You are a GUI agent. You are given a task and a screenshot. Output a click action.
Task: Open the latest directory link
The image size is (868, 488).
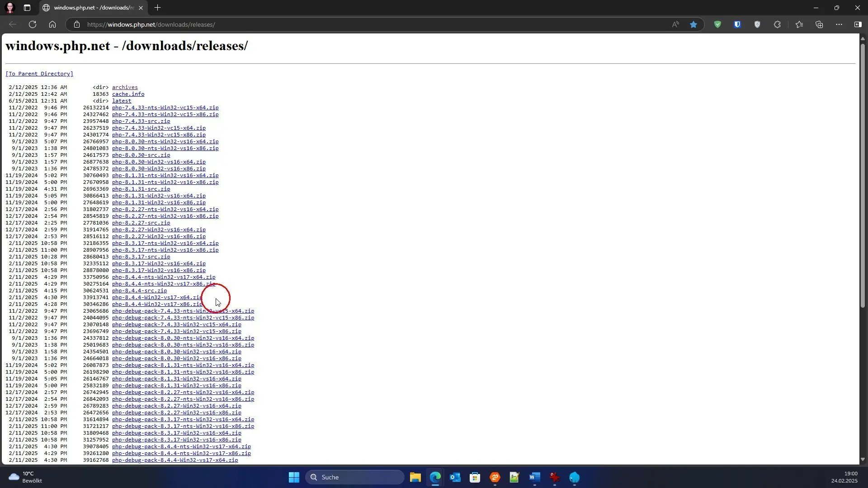tap(122, 101)
